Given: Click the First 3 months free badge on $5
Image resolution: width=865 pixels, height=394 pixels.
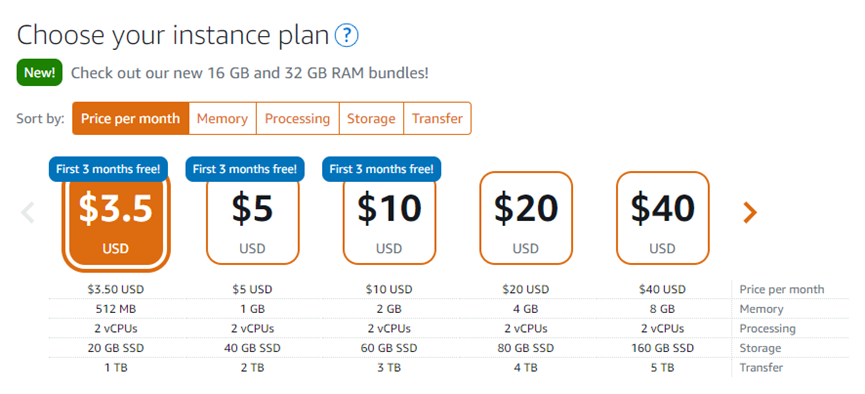Looking at the screenshot, I should 245,169.
